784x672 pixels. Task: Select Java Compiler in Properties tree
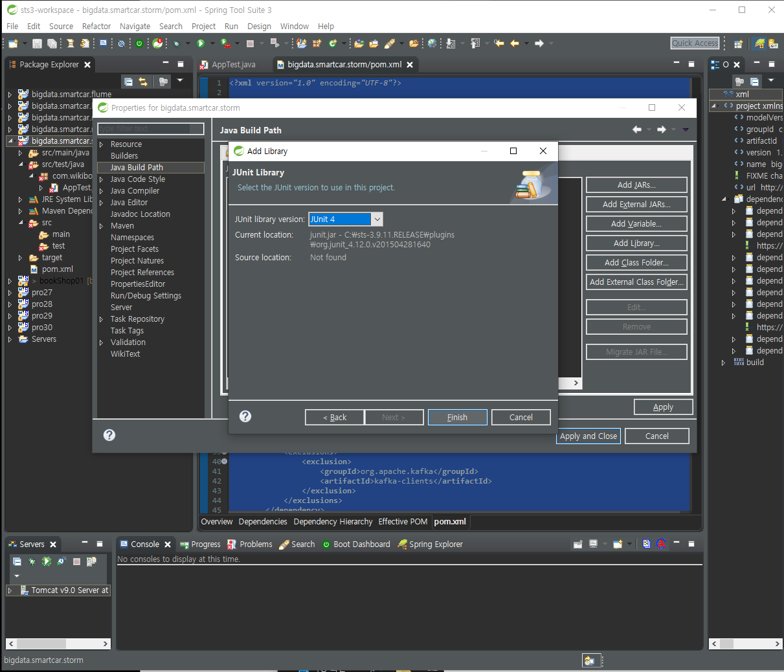coord(135,191)
